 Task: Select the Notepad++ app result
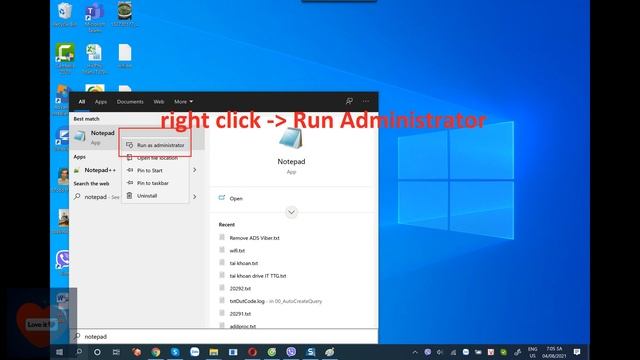click(x=100, y=170)
